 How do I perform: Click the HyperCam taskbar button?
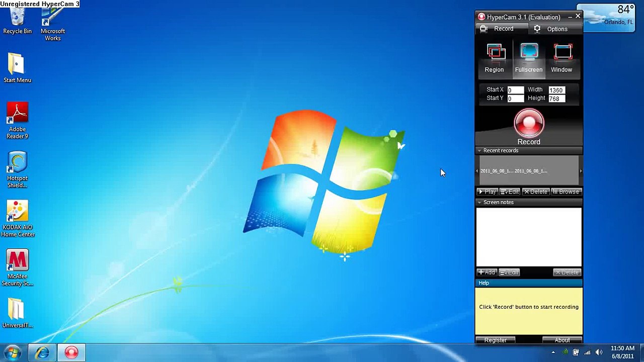(71, 353)
